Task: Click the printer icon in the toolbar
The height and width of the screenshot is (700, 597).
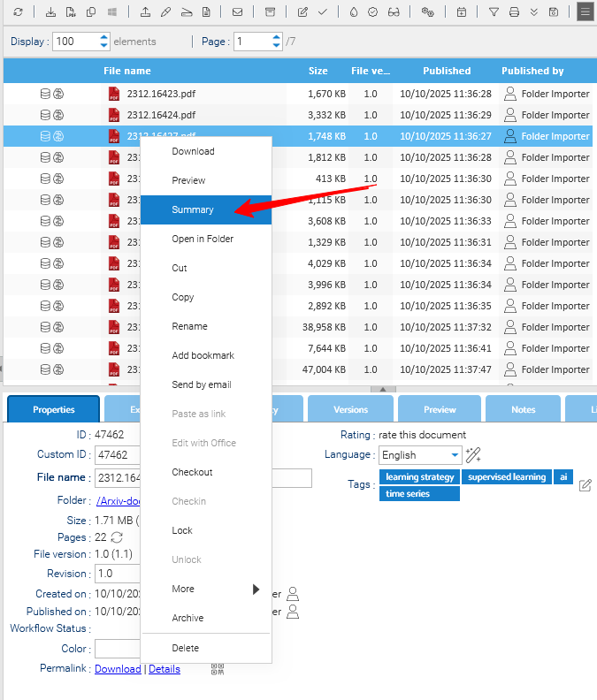Action: 514,12
